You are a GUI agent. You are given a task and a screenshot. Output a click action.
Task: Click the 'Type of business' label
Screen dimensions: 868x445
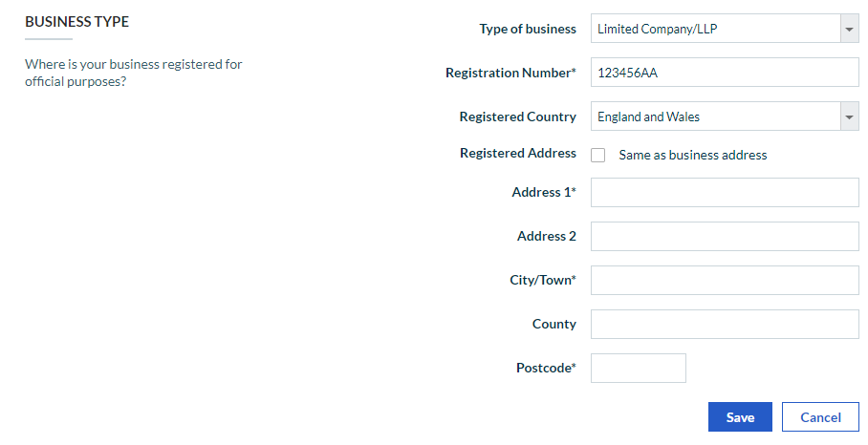click(x=528, y=29)
